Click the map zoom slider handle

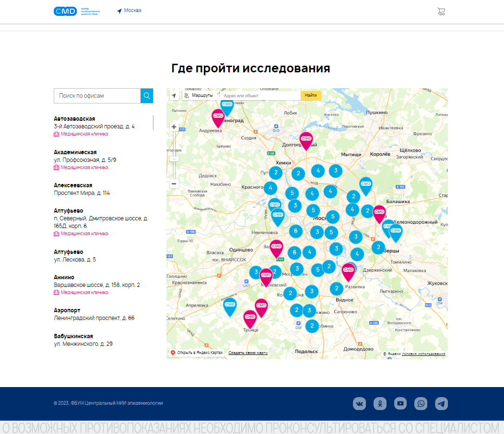174,159
